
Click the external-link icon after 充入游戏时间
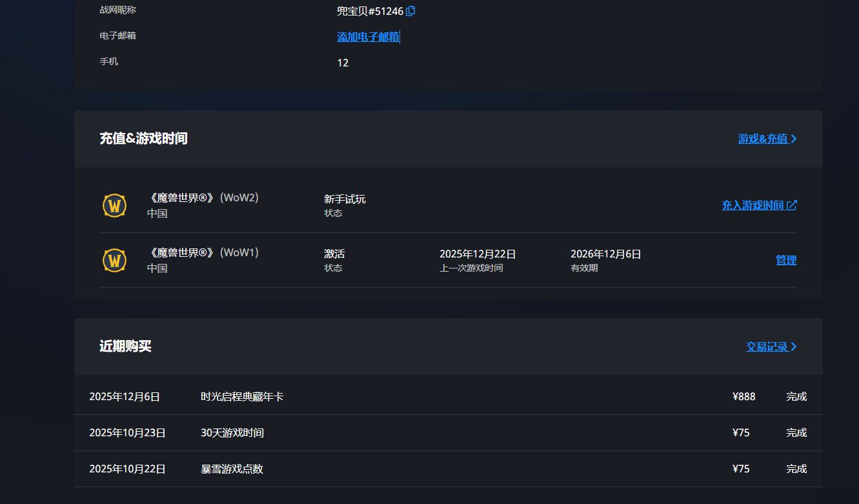pos(792,205)
